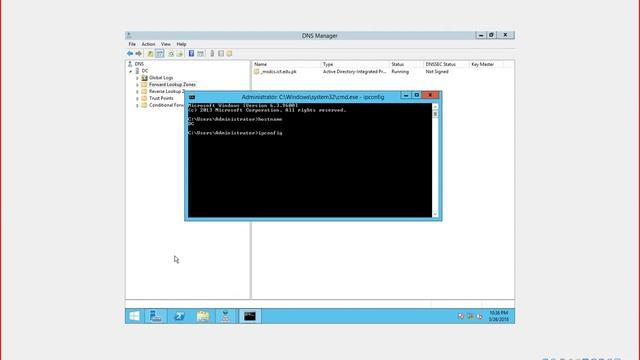
Task: Sort by the Type column header
Action: pos(355,64)
